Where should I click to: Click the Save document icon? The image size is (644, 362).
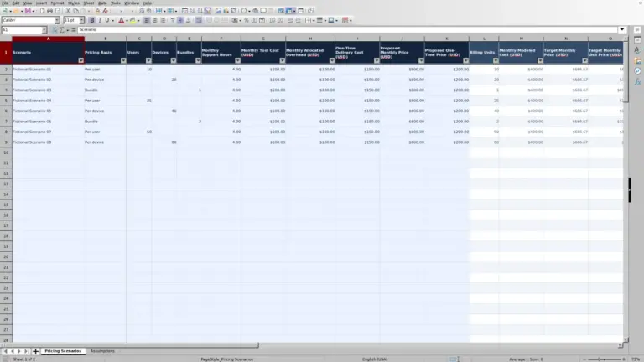[28, 11]
